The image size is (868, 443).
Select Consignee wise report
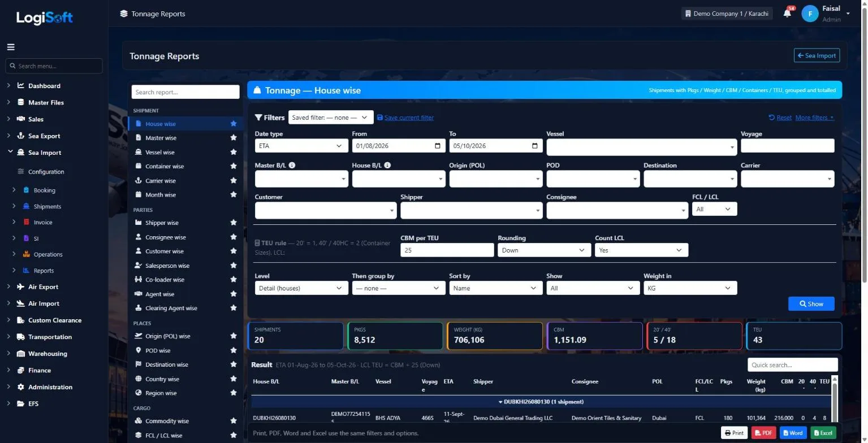coord(185,237)
